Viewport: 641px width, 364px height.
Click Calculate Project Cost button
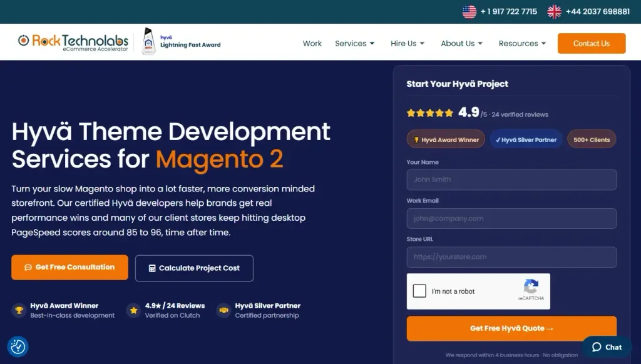pos(194,268)
